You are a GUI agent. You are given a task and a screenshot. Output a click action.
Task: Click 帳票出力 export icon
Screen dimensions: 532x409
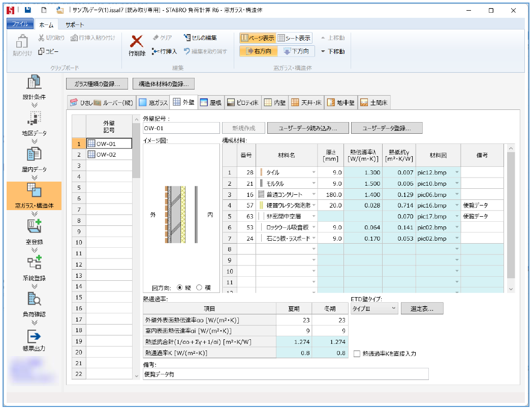34,336
